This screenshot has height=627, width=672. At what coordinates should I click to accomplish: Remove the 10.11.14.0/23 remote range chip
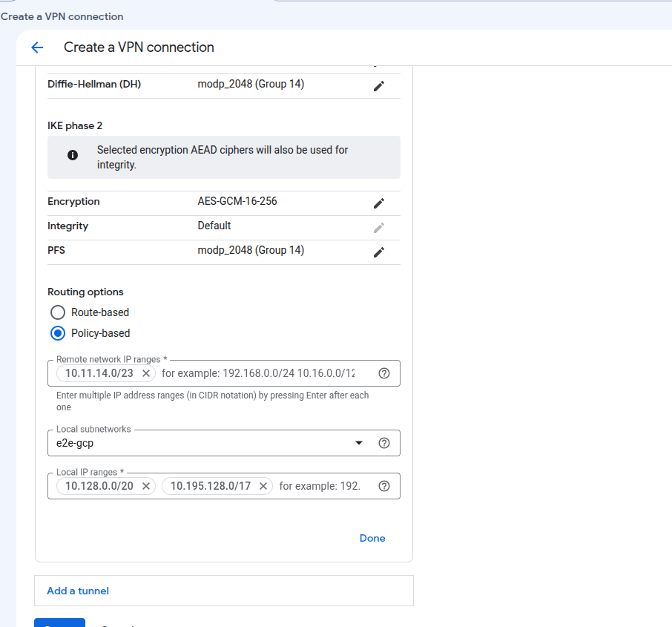(x=145, y=373)
